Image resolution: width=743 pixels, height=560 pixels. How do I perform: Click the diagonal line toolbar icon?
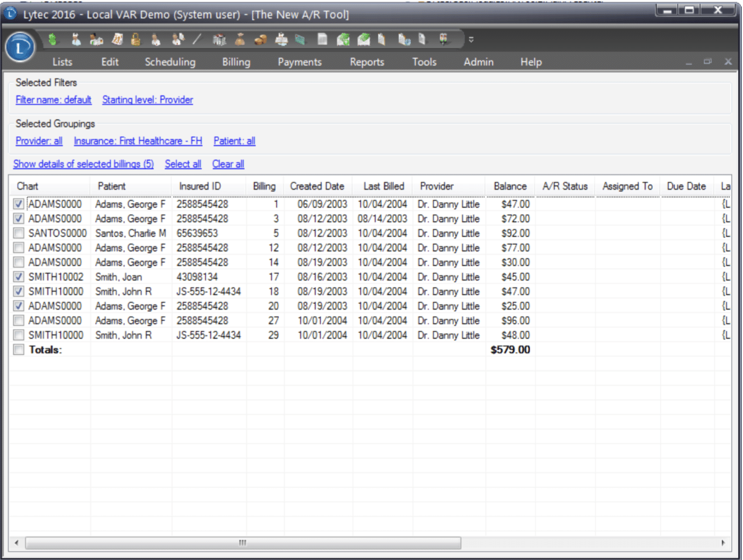click(x=197, y=39)
